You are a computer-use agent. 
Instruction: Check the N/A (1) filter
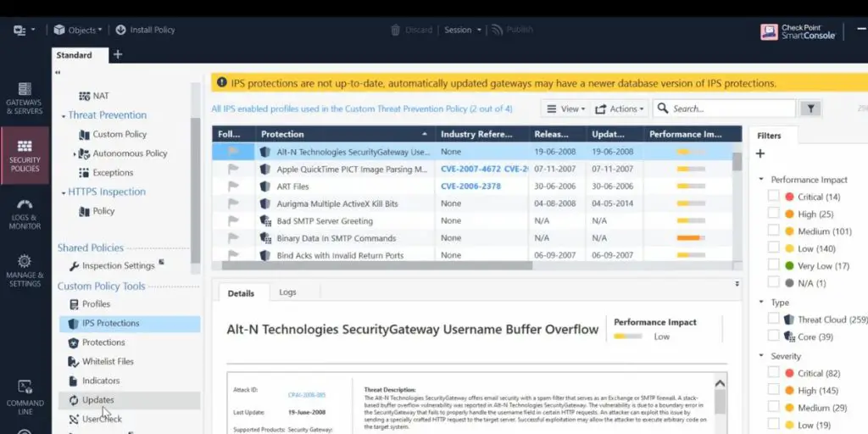coord(773,282)
